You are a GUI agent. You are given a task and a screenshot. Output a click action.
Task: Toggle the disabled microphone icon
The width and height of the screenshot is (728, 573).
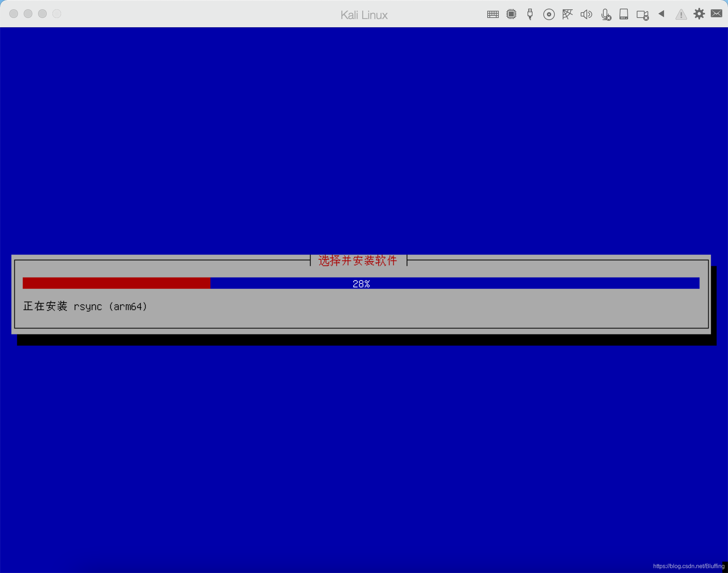(605, 15)
